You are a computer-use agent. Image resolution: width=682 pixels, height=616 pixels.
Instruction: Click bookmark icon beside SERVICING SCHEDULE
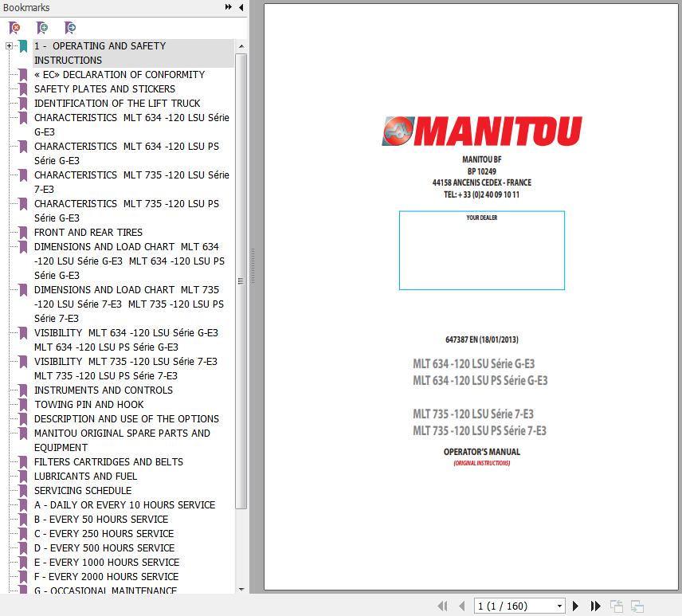[x=23, y=491]
